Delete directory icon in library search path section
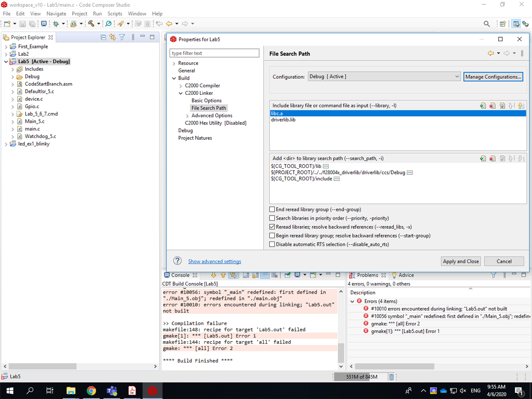Viewport: 532px width, 399px height. 492,159
